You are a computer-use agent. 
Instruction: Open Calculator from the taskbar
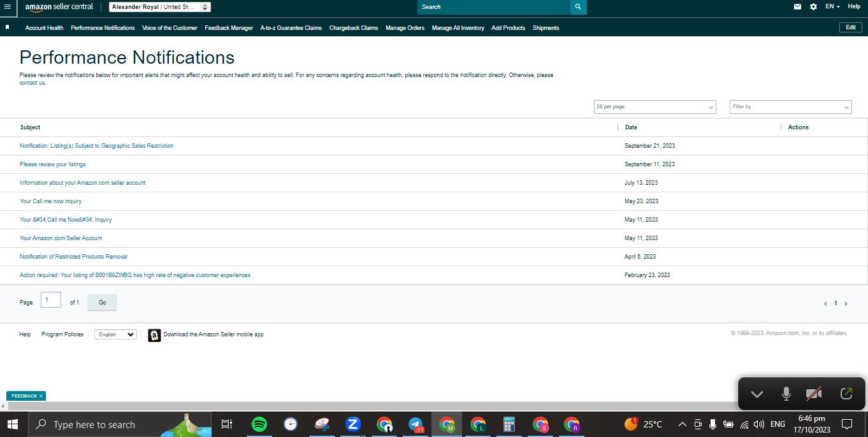(x=509, y=424)
